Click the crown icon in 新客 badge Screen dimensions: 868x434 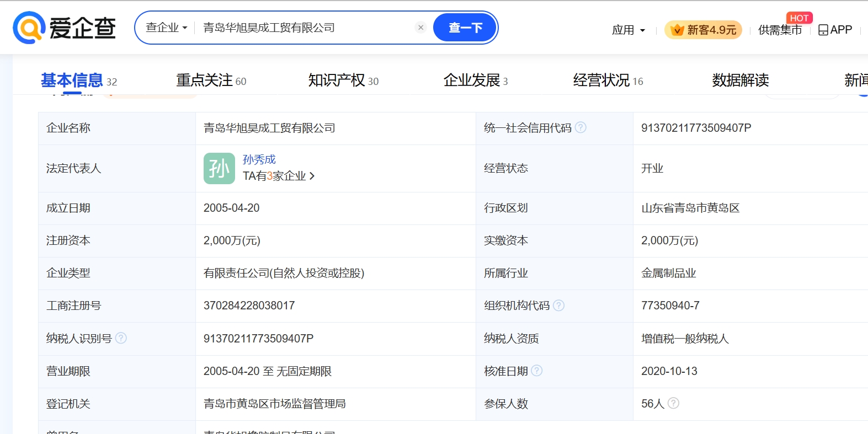pos(677,30)
